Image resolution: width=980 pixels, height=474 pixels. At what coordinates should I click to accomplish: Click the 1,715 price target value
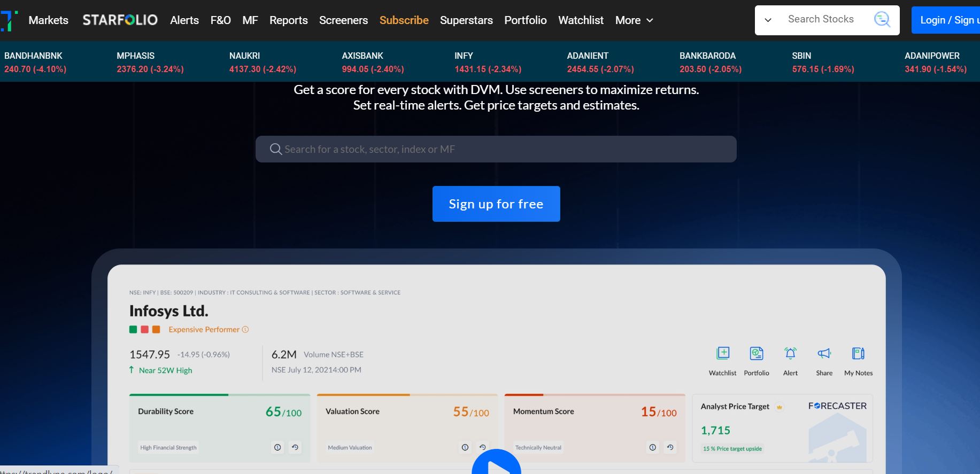coord(715,430)
